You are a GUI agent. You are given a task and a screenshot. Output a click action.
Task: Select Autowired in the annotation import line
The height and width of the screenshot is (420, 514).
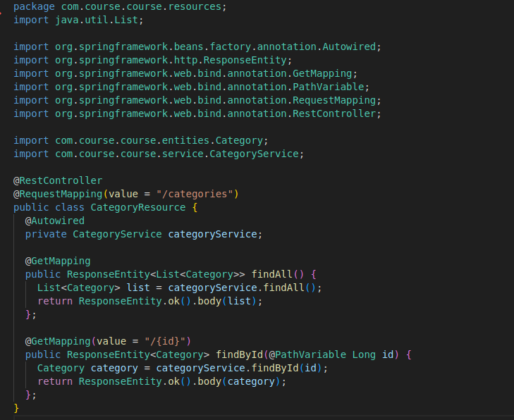click(x=349, y=47)
